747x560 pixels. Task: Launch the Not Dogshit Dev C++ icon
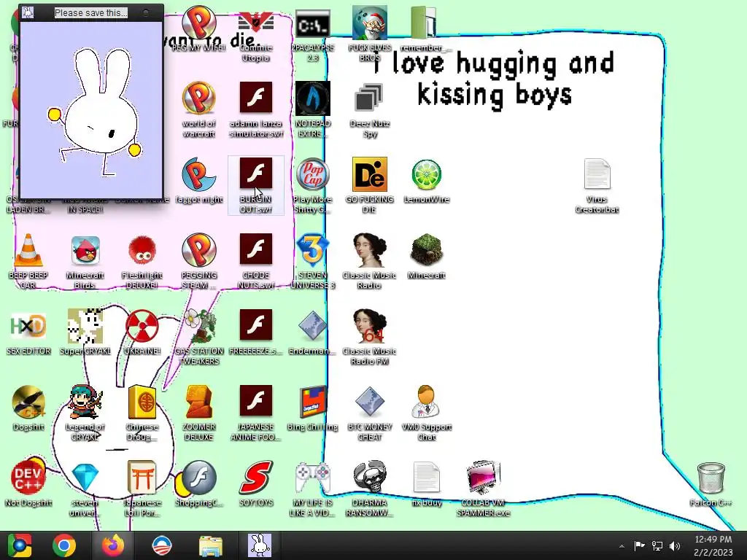tap(28, 483)
